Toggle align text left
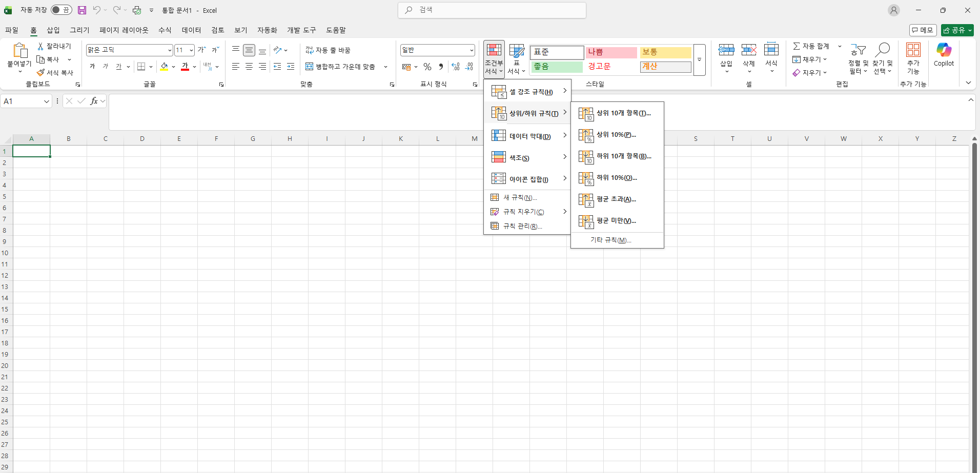 tap(236, 67)
